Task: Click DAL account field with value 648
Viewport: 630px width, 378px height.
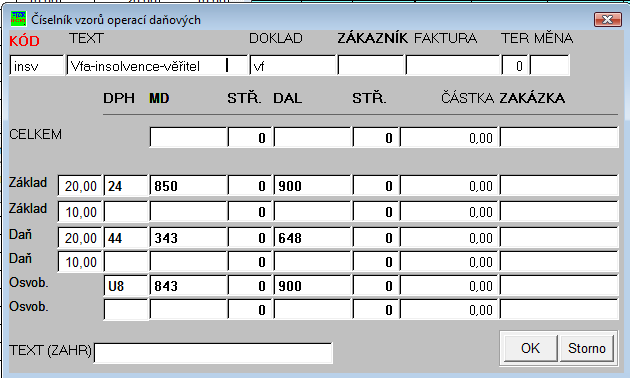Action: click(x=313, y=238)
